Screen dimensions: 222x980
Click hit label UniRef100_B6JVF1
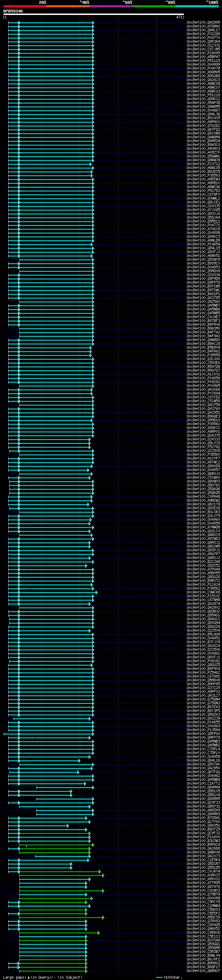tap(203, 959)
